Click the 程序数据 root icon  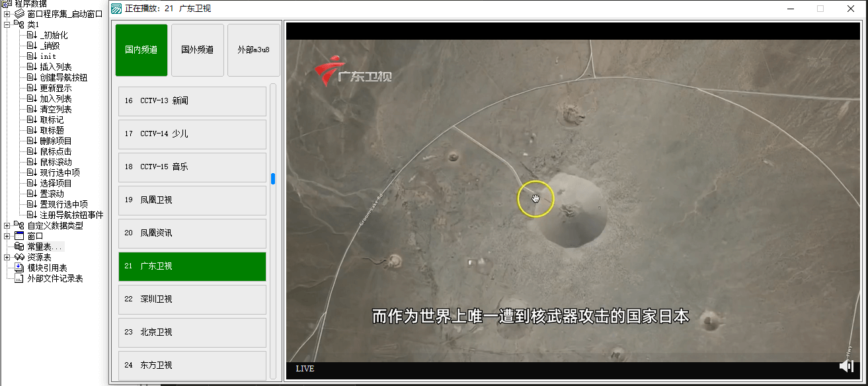coord(7,3)
